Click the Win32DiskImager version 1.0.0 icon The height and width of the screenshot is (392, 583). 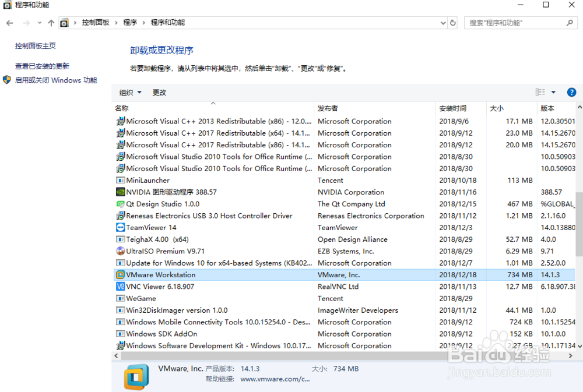(x=120, y=310)
